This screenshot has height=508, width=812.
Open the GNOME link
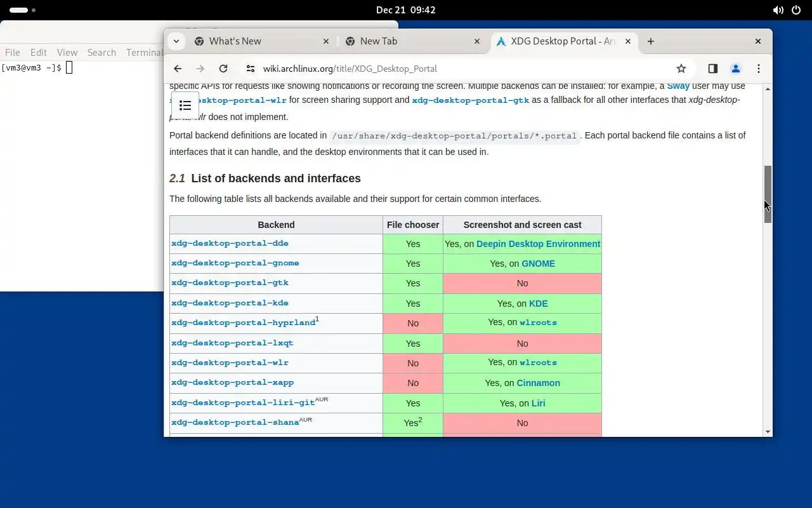pyautogui.click(x=538, y=264)
